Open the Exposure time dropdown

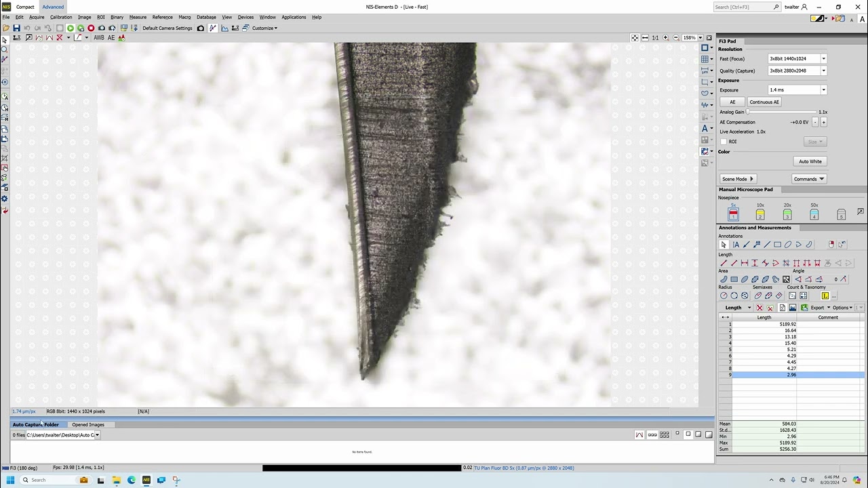(x=824, y=90)
